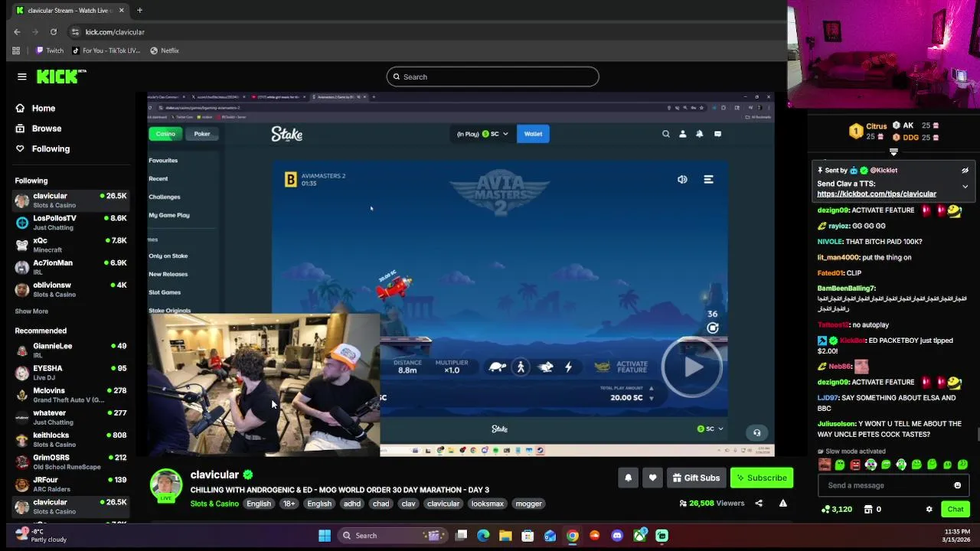Image resolution: width=980 pixels, height=551 pixels.
Task: Open channel points icon showing 3,120
Action: [836, 509]
